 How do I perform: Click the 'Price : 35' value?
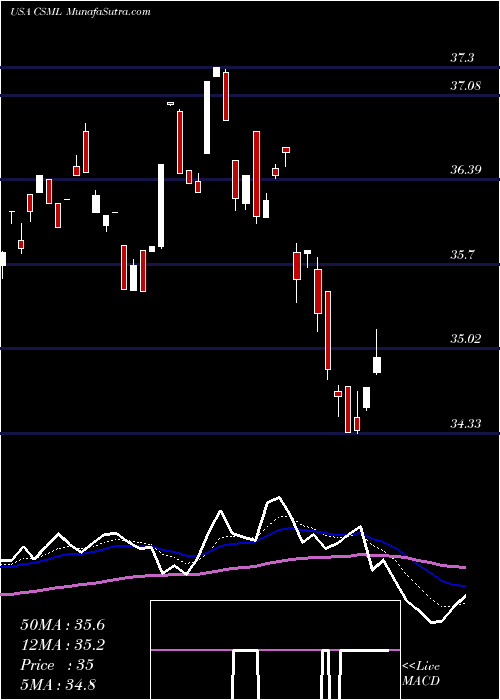click(x=57, y=665)
